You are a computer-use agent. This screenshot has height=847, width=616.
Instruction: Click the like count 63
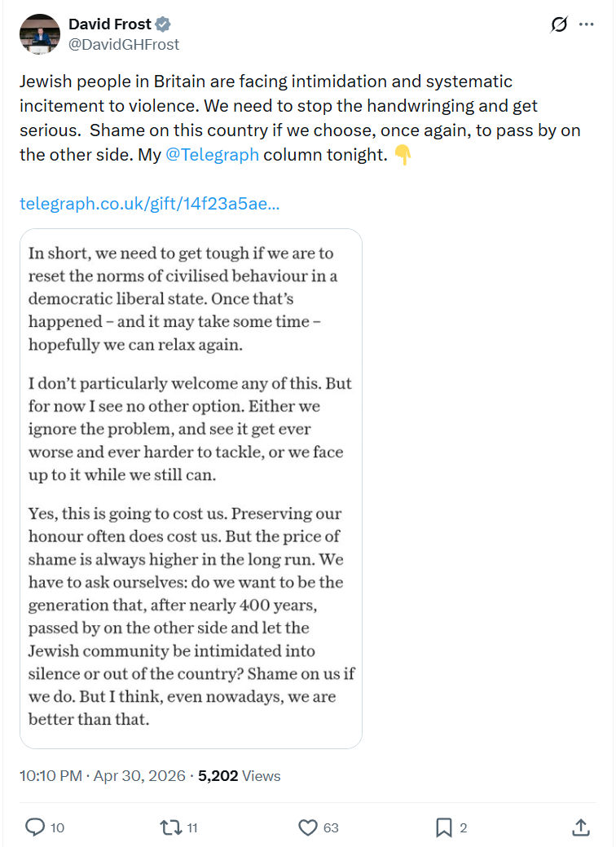pyautogui.click(x=331, y=827)
